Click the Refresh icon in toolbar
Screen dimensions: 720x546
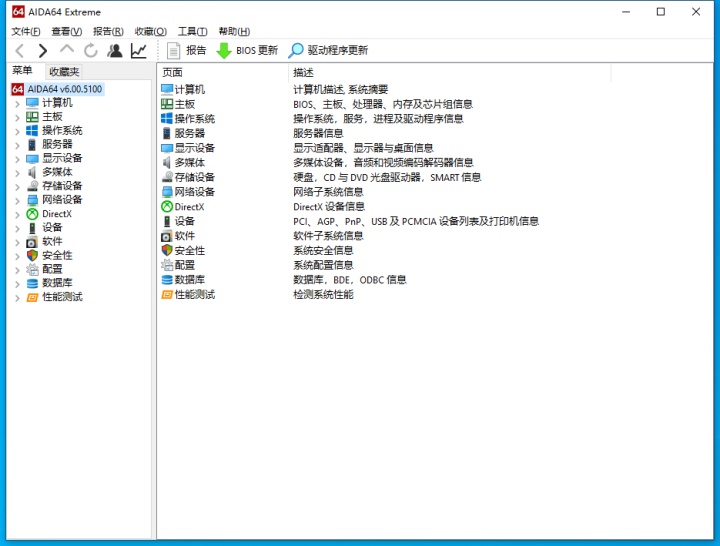[x=91, y=50]
